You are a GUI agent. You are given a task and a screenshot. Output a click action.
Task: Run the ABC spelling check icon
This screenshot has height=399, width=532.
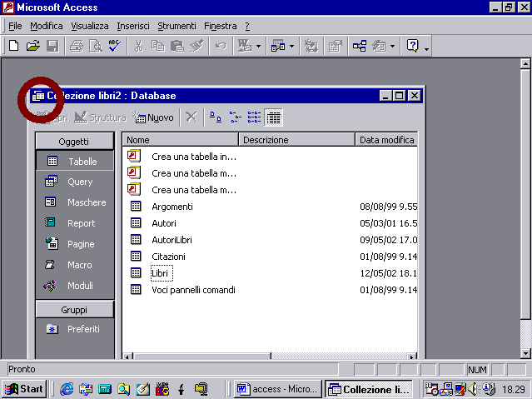115,46
